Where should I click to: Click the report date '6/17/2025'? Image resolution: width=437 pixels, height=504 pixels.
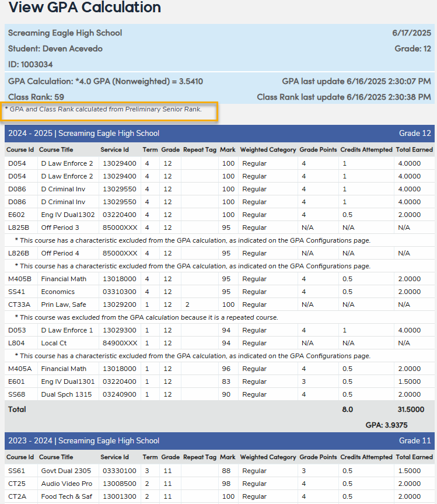tap(411, 33)
